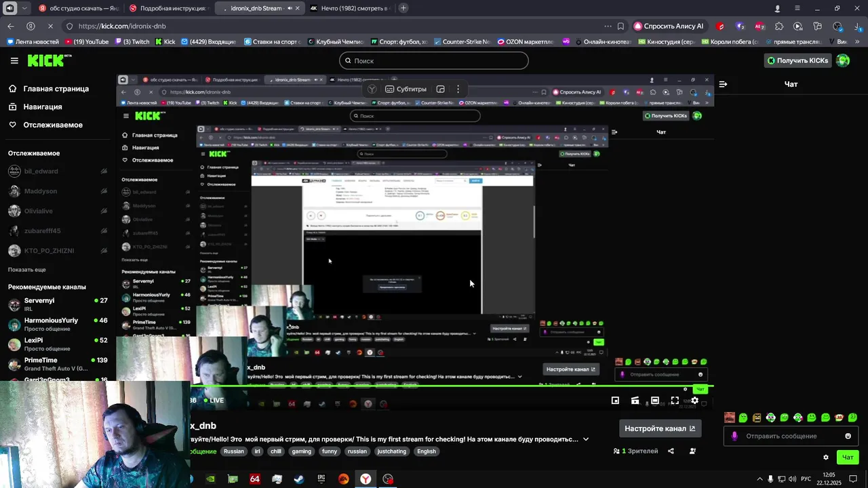Viewport: 868px width, 488px height.
Task: Open Epic Games from the taskbar
Action: click(x=321, y=479)
